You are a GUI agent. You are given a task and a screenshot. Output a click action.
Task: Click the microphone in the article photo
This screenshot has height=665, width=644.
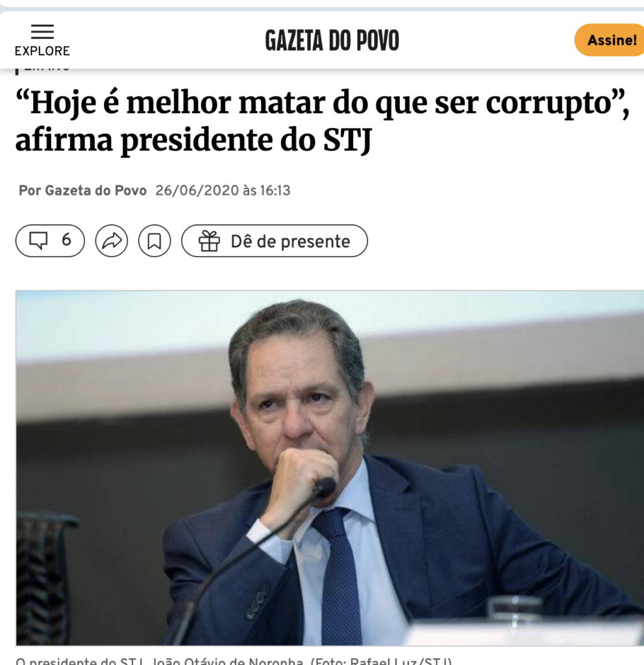tap(325, 487)
